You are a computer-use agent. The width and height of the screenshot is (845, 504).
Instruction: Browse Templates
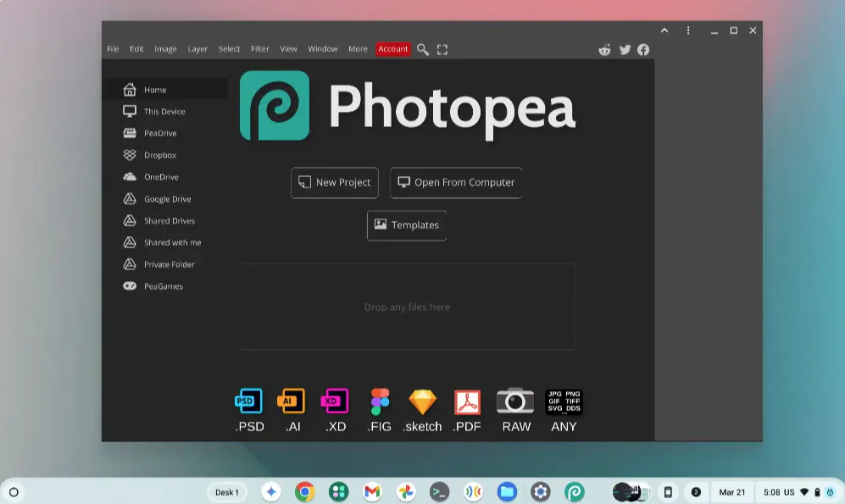[406, 224]
